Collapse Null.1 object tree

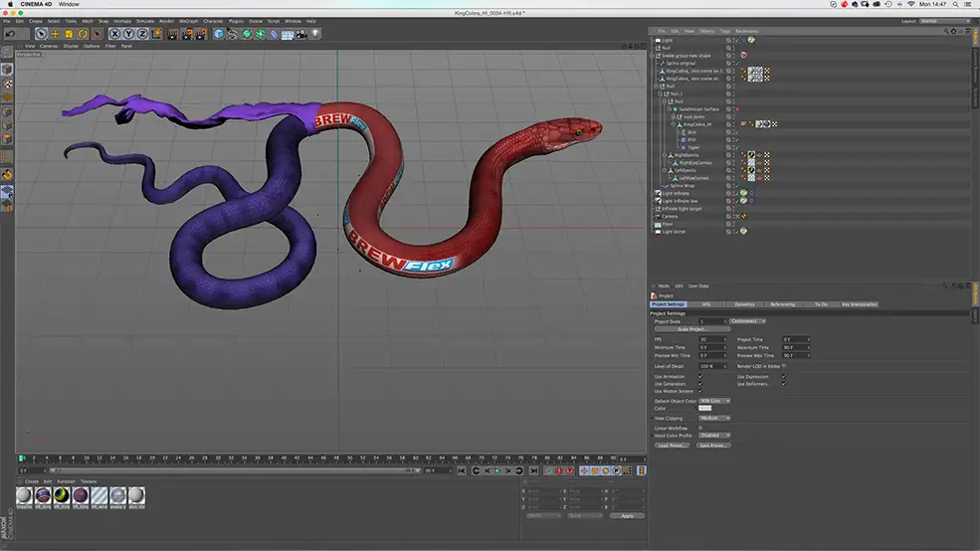[661, 93]
